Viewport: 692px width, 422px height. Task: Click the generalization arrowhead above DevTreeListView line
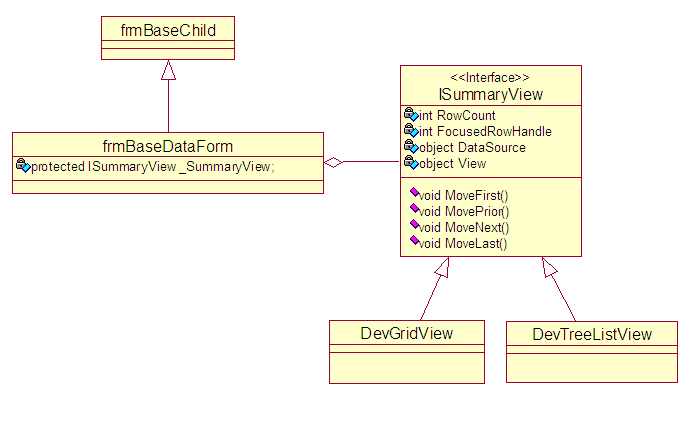pyautogui.click(x=549, y=267)
